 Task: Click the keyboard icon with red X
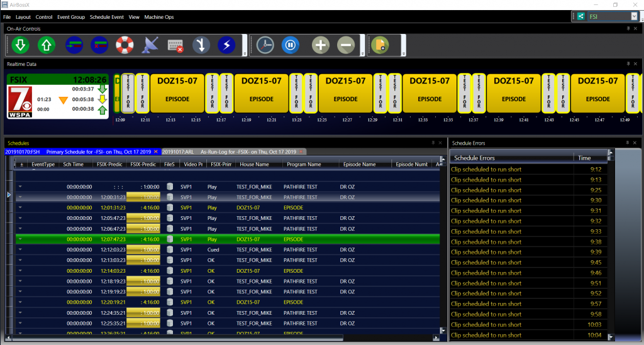(175, 45)
